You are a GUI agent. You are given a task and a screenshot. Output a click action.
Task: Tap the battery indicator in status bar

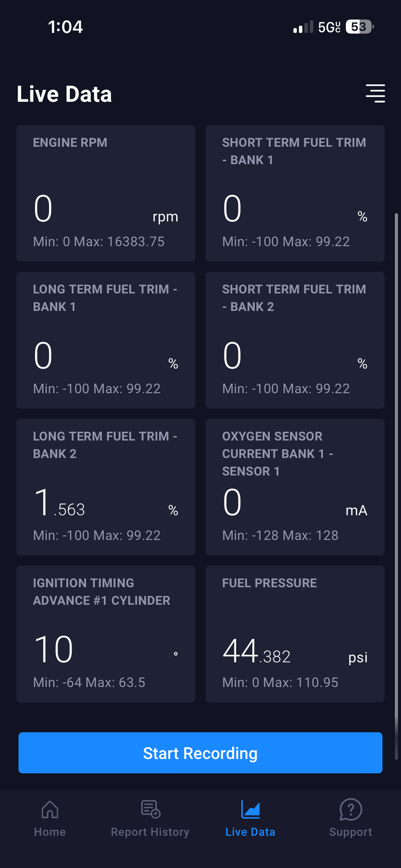[359, 27]
